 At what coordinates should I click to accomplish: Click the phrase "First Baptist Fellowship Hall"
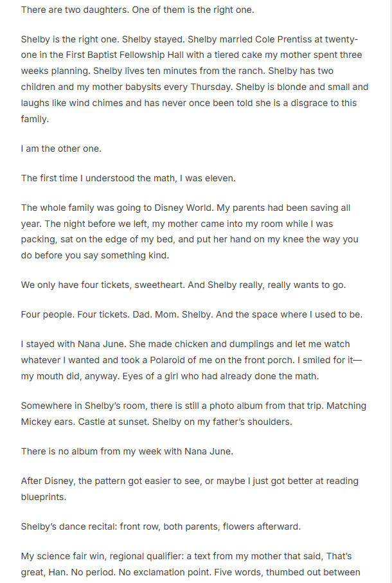point(111,55)
